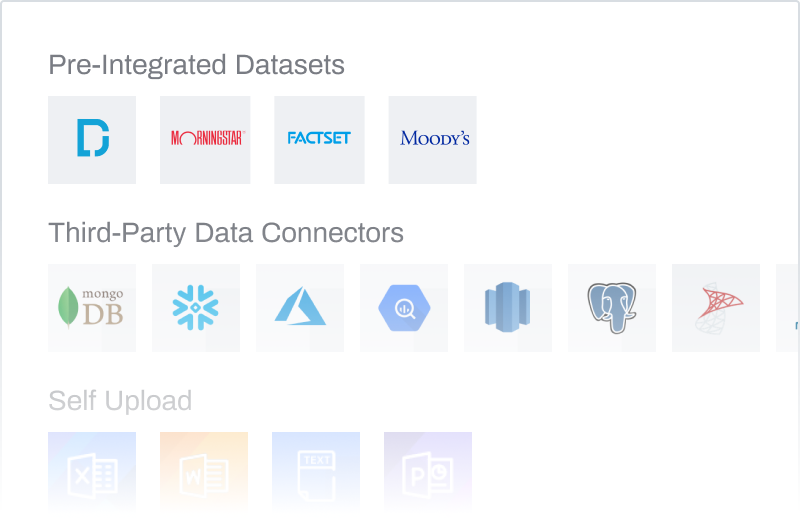This screenshot has width=800, height=520.
Task: Choose the FactSet dataset tile
Action: tap(319, 139)
